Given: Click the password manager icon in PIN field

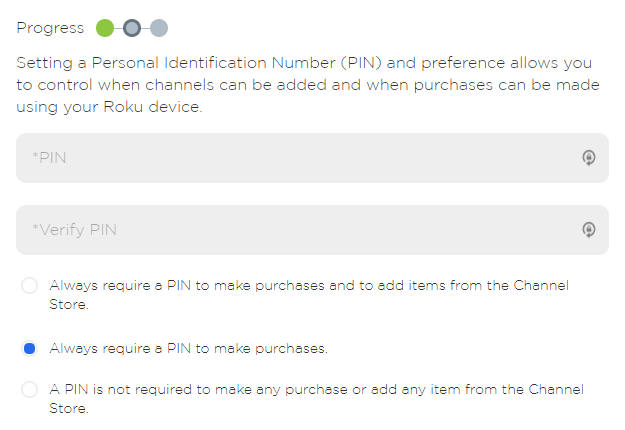Looking at the screenshot, I should 589,157.
